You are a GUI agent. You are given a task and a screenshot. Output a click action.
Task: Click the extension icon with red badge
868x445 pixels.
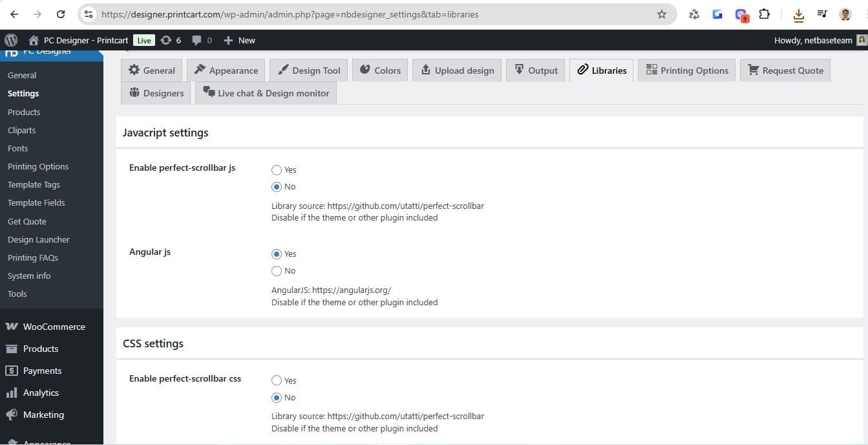741,15
